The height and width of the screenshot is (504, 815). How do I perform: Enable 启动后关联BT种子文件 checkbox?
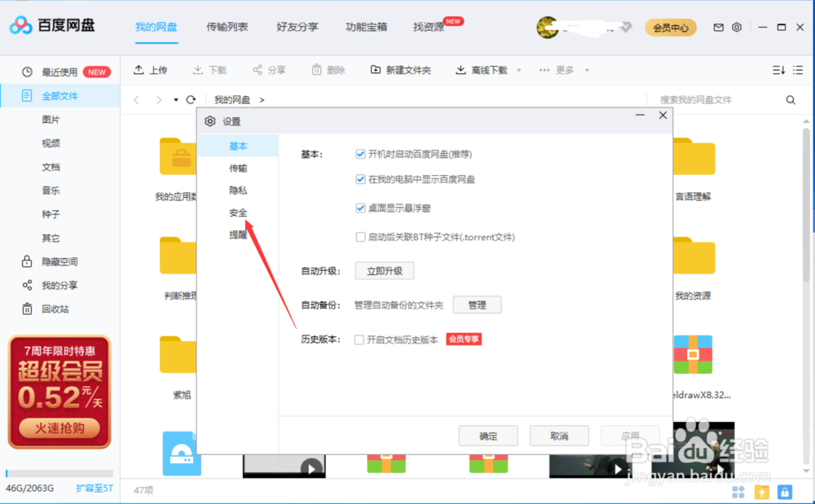[360, 237]
